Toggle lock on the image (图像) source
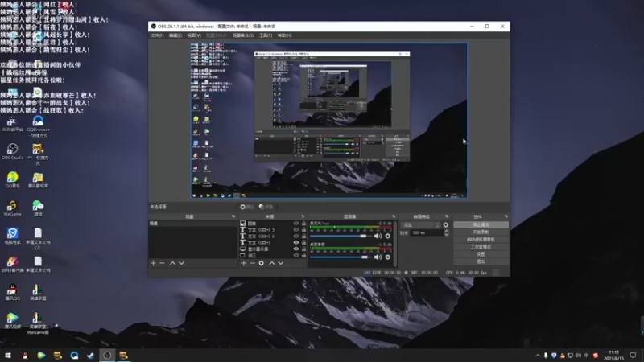This screenshot has width=644, height=362. (x=303, y=224)
